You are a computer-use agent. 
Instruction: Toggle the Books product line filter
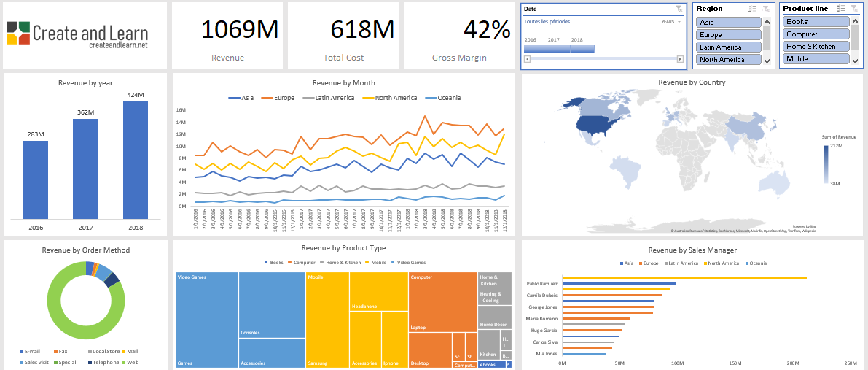(x=816, y=22)
